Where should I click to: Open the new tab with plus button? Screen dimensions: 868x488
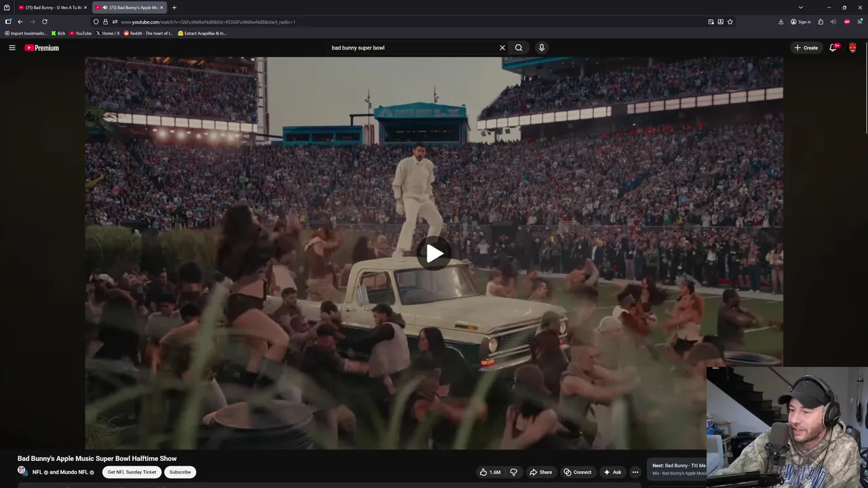tap(174, 7)
